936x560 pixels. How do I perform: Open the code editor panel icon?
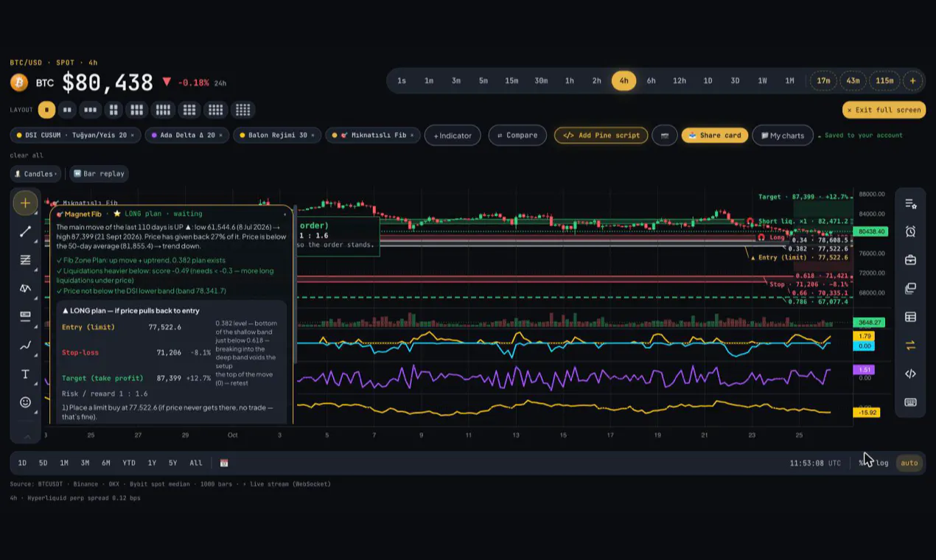click(910, 374)
